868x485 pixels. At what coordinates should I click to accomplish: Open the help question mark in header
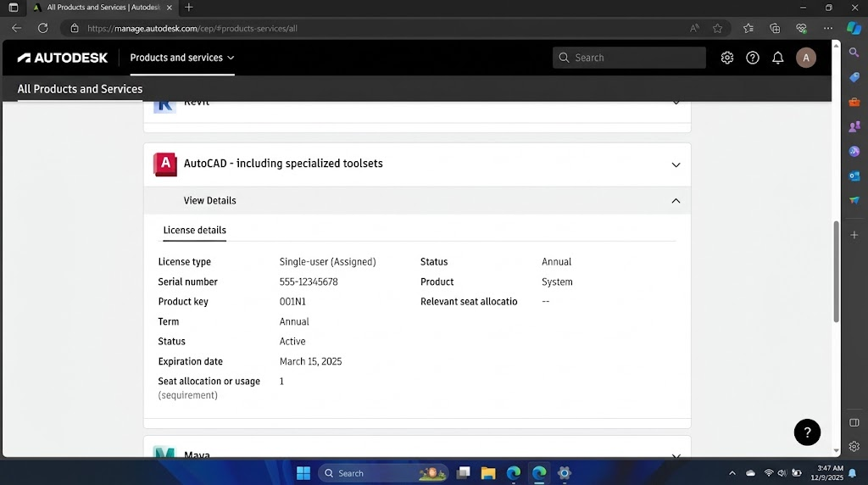coord(753,58)
